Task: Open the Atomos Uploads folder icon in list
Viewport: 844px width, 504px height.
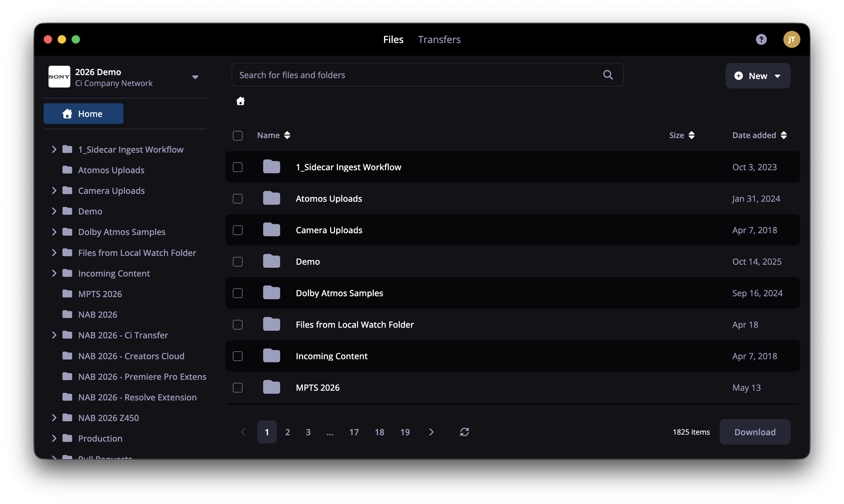Action: [271, 198]
